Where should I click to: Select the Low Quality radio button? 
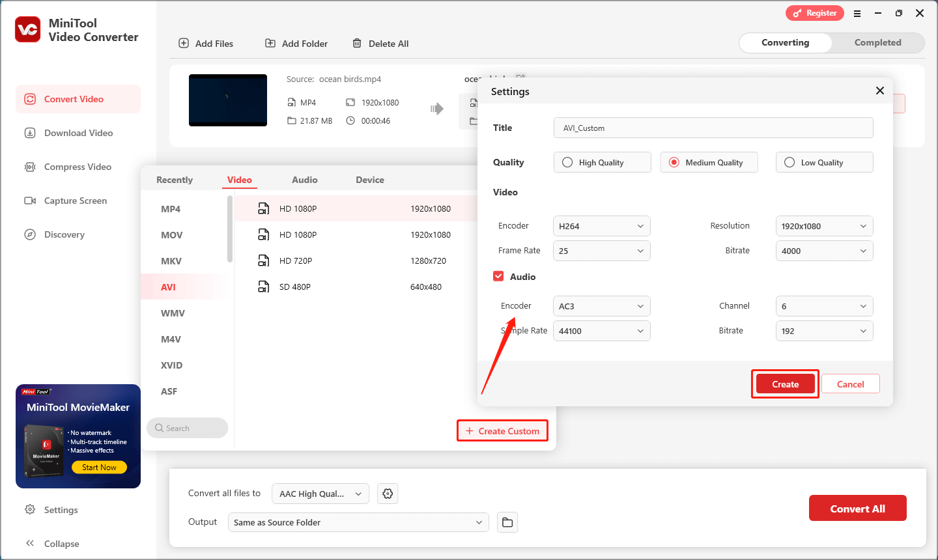789,162
